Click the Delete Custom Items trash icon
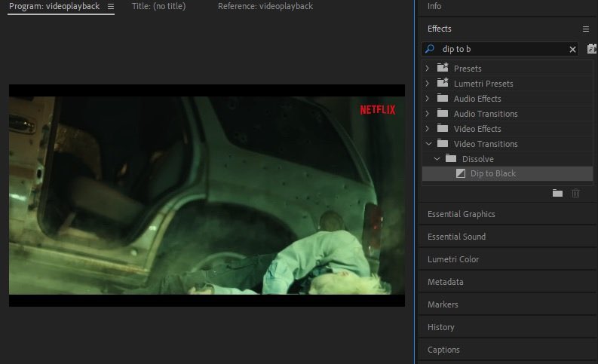 (x=575, y=193)
